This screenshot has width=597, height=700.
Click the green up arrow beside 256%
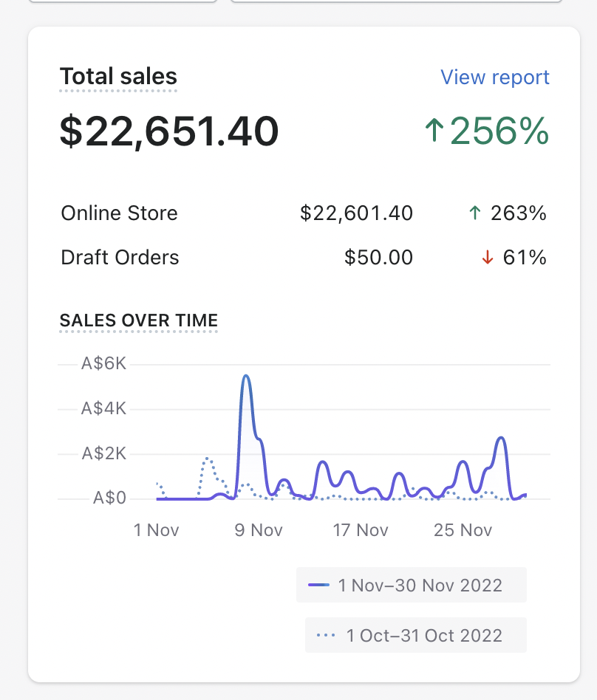click(x=434, y=131)
